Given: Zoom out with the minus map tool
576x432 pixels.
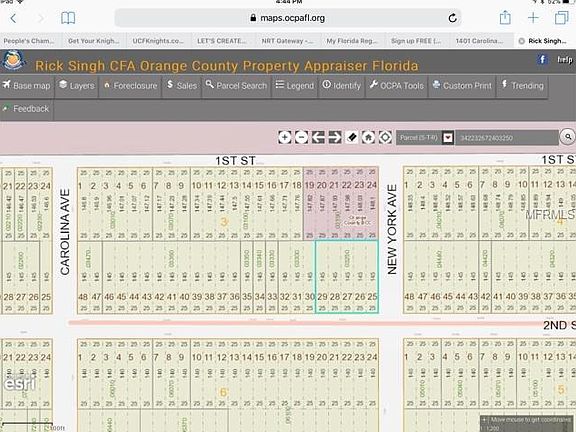Looking at the screenshot, I should tap(302, 138).
